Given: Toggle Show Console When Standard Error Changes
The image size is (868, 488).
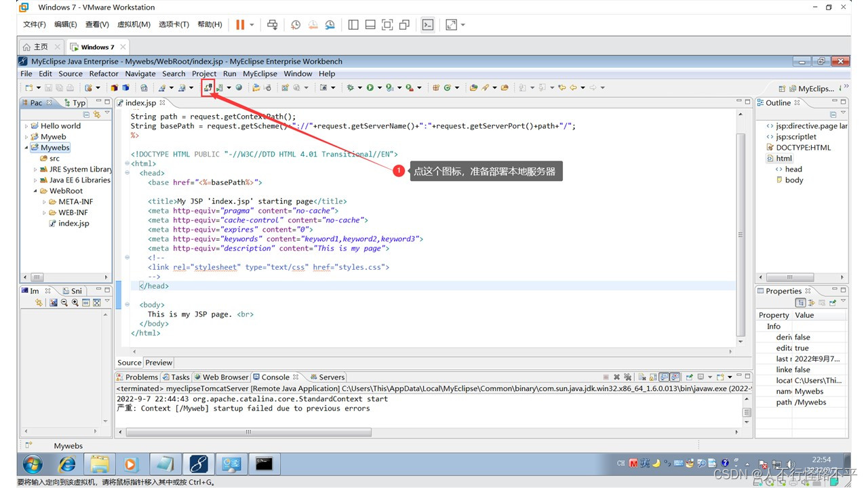Looking at the screenshot, I should 675,377.
